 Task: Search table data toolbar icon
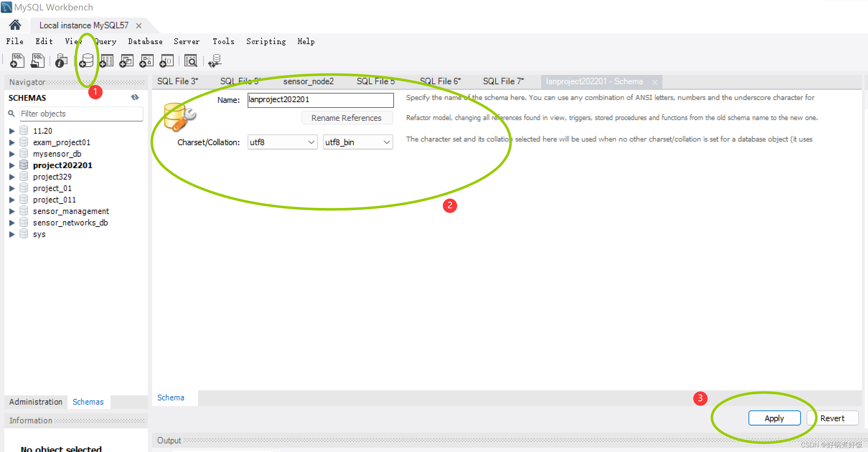point(191,61)
